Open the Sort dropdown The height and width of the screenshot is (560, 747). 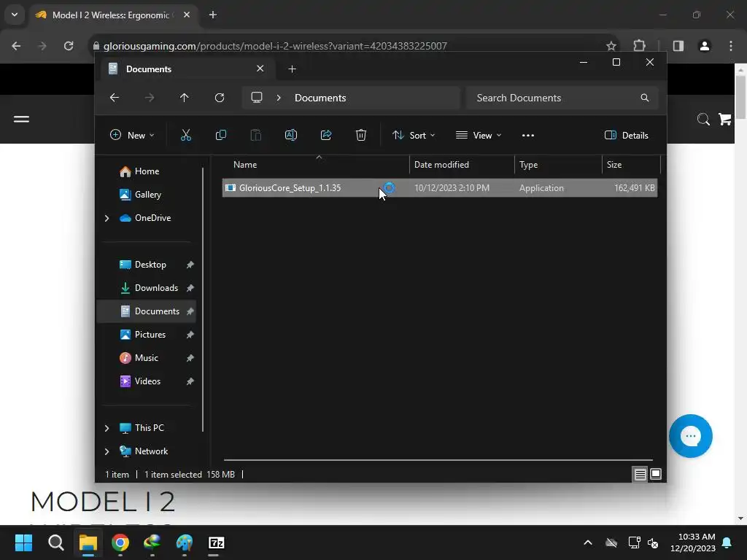(x=414, y=135)
